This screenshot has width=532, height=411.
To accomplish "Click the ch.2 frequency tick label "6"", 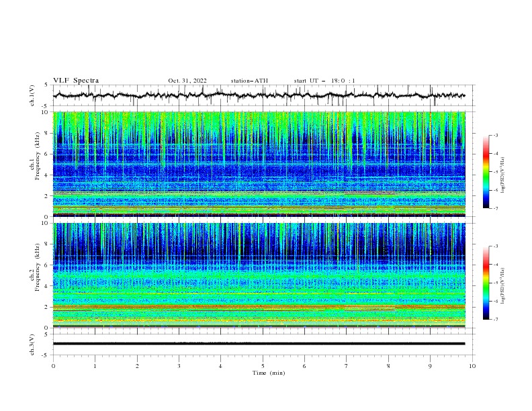I will 47,265.
